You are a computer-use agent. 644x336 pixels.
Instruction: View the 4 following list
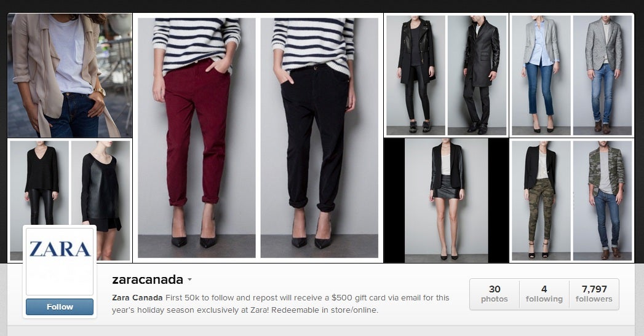click(x=544, y=294)
